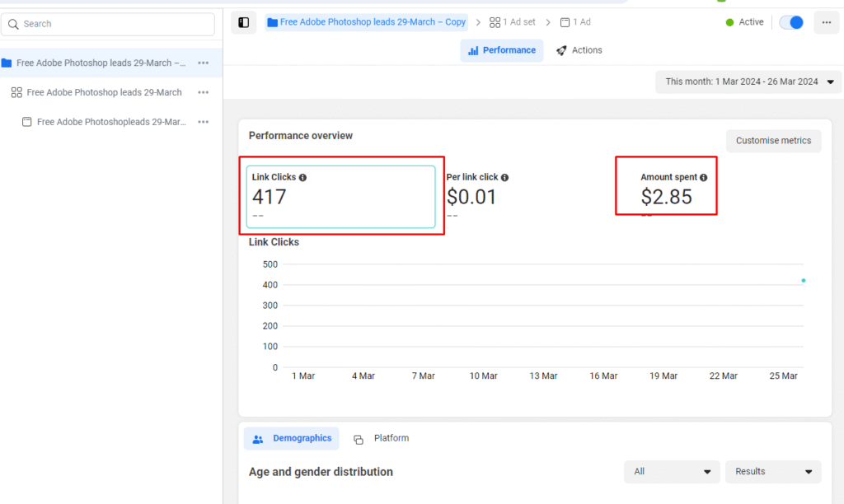
Task: Click the sidebar panel toggle icon
Action: (x=243, y=22)
